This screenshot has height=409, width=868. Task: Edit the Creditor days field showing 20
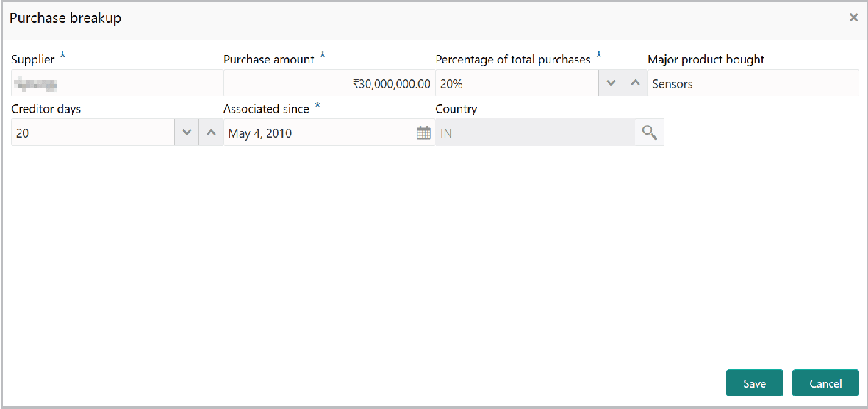pyautogui.click(x=93, y=133)
